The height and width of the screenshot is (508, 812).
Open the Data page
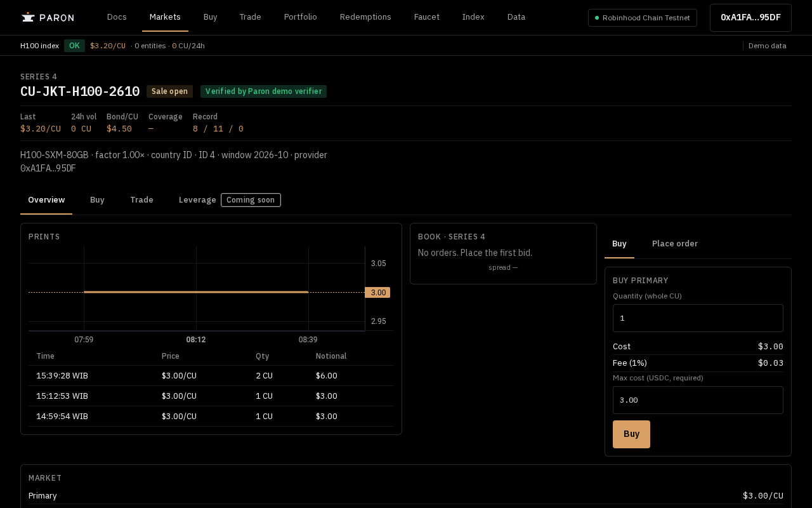[x=516, y=17]
